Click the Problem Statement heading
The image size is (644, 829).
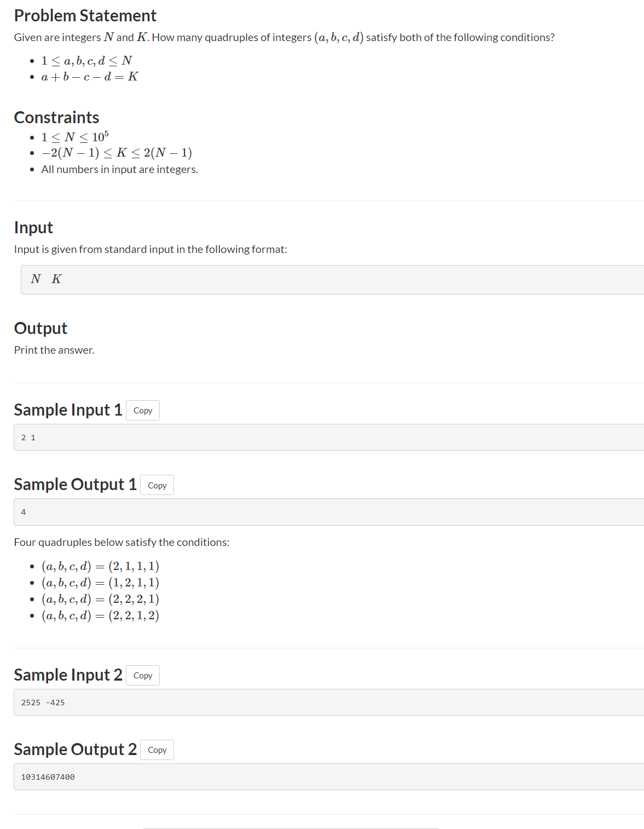point(85,16)
